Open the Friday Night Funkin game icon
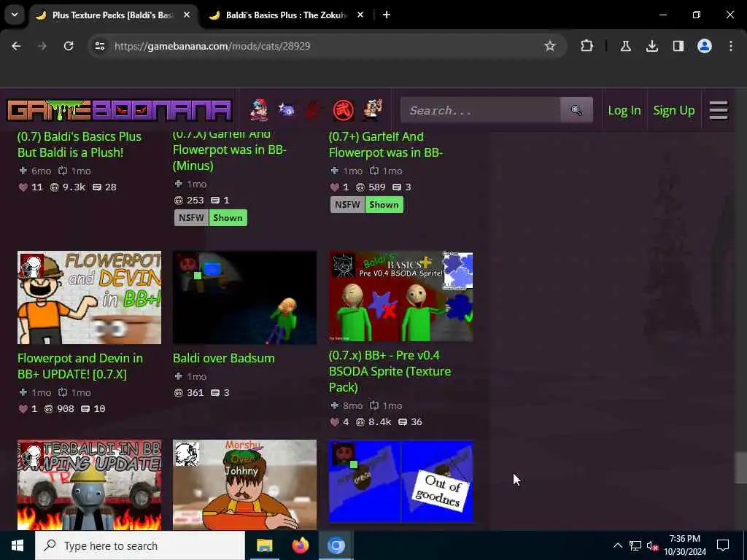This screenshot has width=747, height=560. tap(259, 111)
